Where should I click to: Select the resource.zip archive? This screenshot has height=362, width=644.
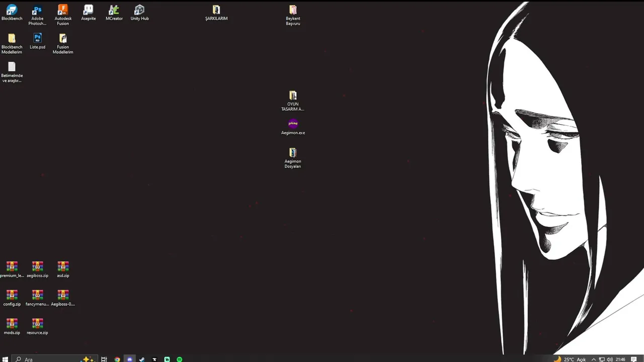tap(37, 327)
